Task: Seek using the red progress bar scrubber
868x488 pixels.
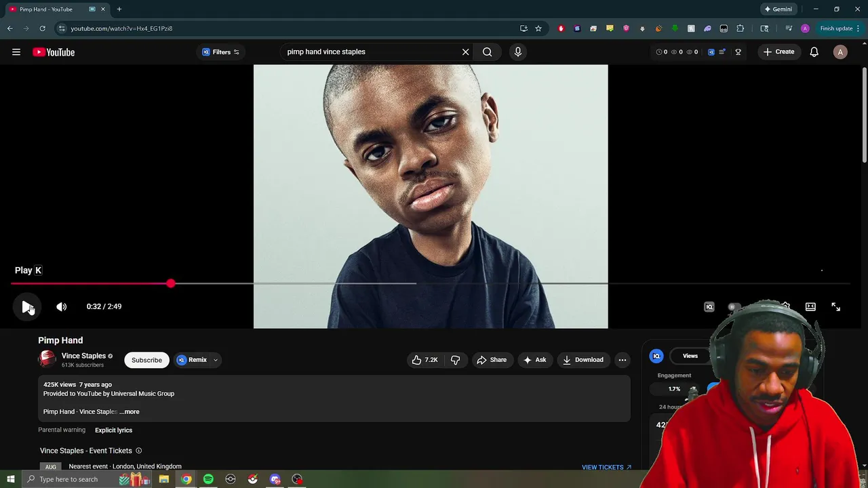Action: coord(171,283)
